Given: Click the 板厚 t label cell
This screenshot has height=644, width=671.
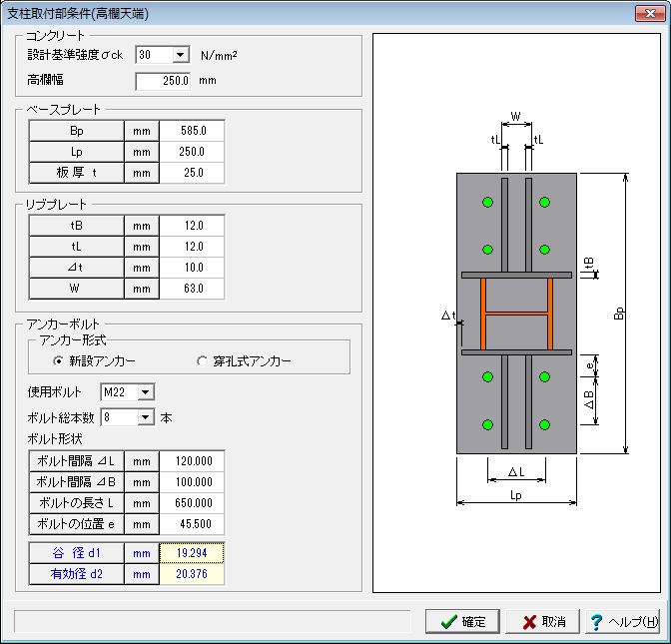Looking at the screenshot, I should click(x=77, y=173).
